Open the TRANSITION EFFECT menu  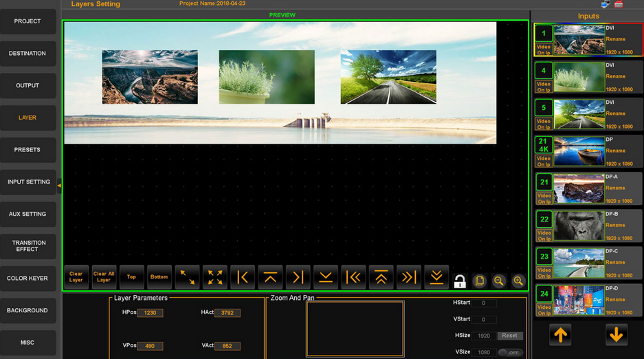click(x=27, y=246)
